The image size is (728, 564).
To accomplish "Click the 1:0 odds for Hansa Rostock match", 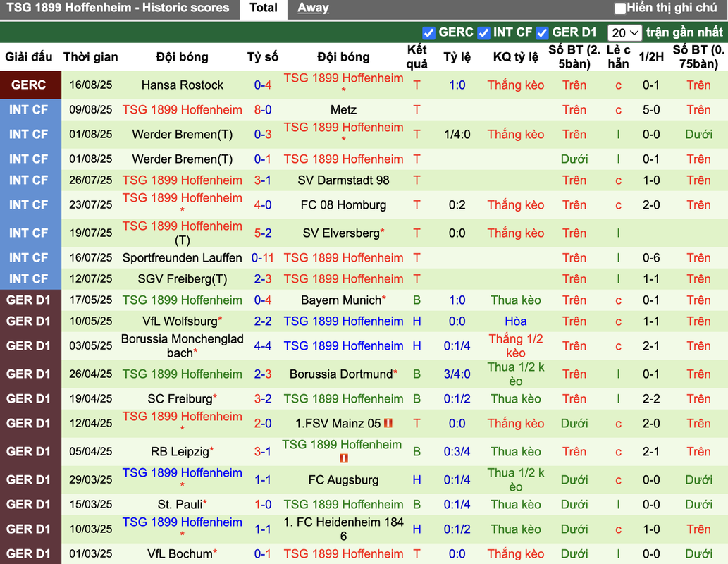I will [457, 85].
